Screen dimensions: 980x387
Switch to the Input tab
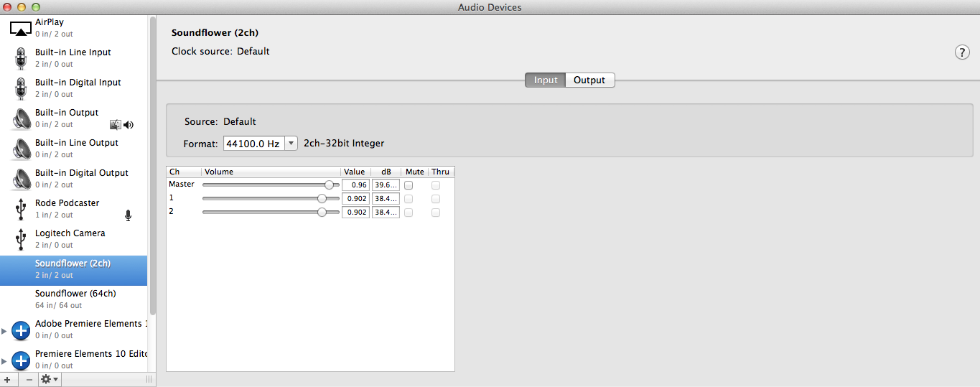click(x=545, y=80)
